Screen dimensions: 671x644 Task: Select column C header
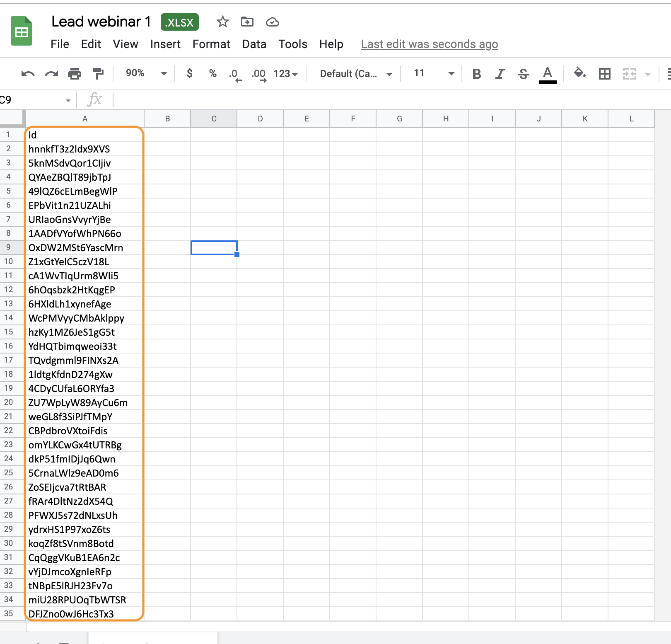[214, 119]
